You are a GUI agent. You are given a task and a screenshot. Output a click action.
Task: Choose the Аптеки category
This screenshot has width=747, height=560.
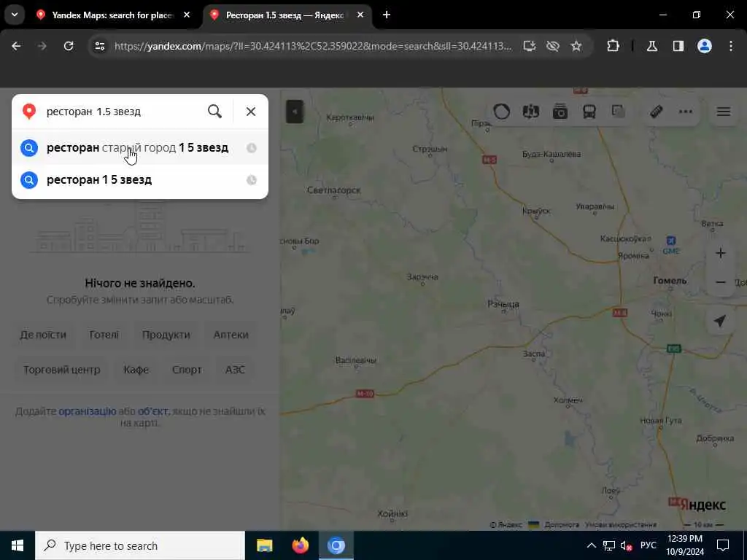point(231,335)
